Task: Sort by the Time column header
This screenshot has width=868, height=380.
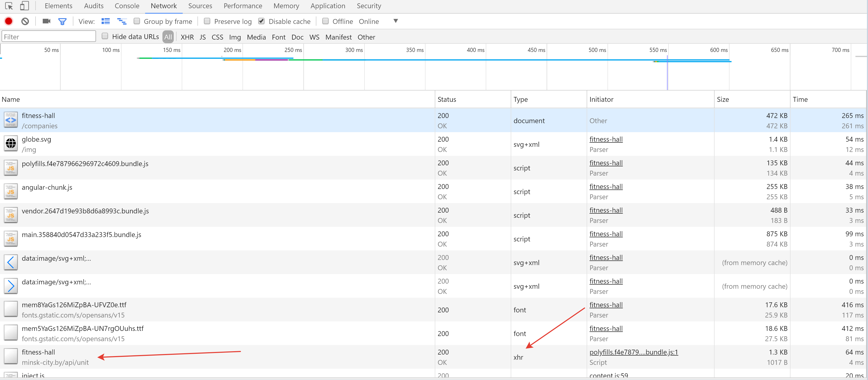Action: [x=828, y=99]
